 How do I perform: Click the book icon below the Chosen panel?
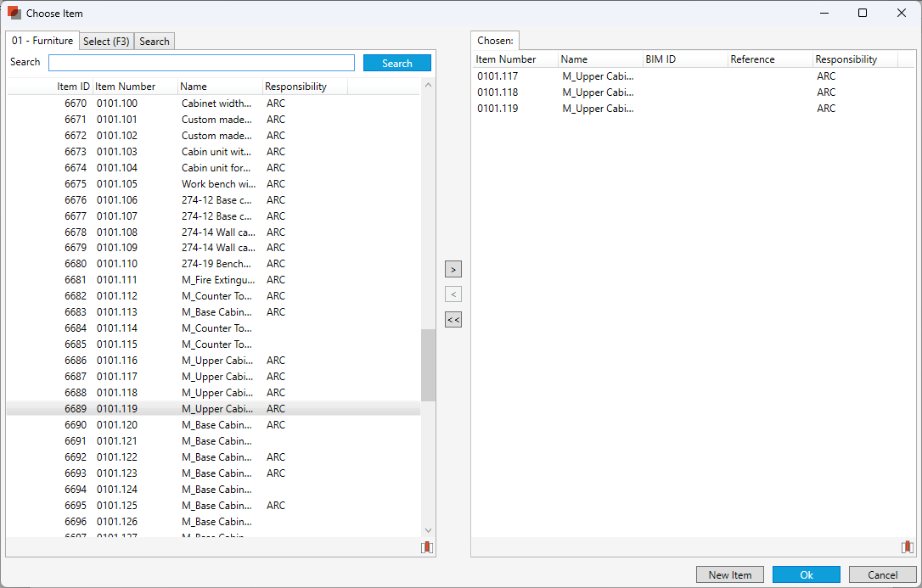(x=908, y=547)
